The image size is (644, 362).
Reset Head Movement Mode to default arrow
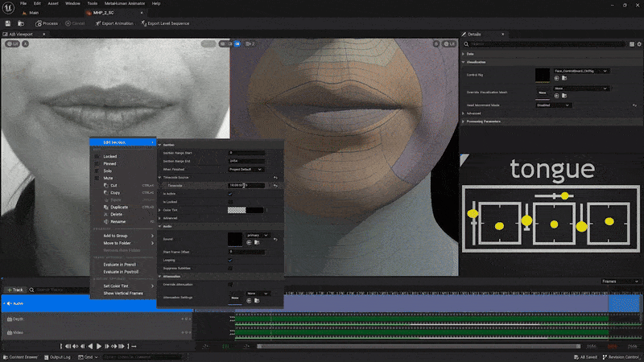[634, 105]
